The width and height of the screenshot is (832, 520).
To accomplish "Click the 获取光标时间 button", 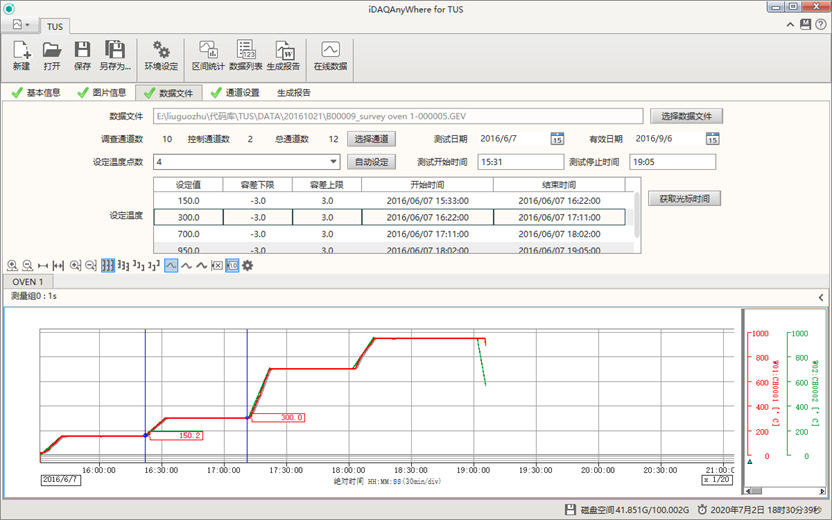I will pyautogui.click(x=684, y=198).
